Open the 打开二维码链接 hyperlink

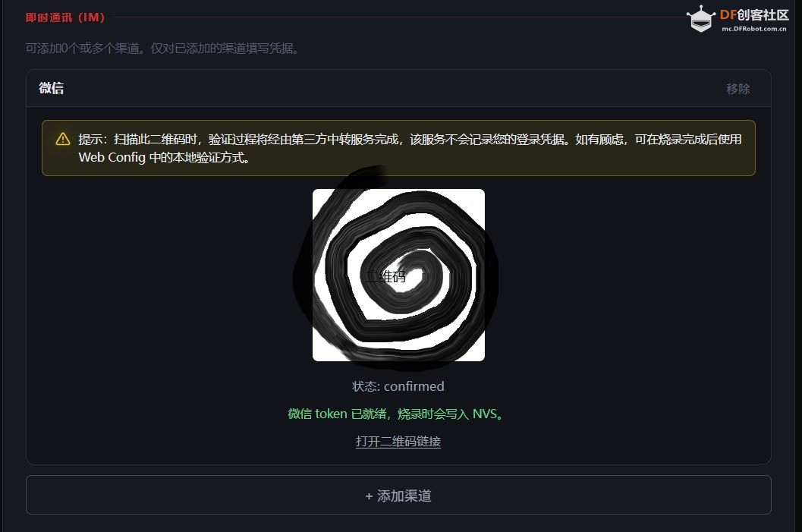coord(398,441)
